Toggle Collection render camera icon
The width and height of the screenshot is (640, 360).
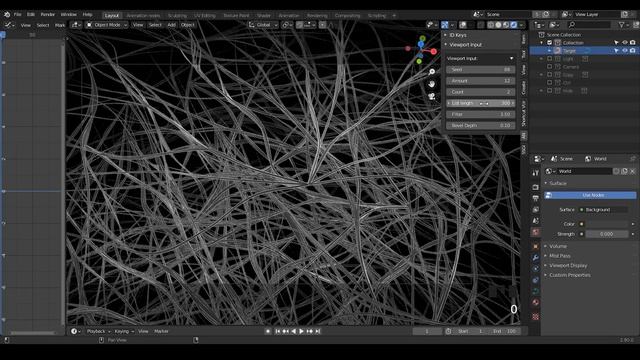tap(633, 42)
